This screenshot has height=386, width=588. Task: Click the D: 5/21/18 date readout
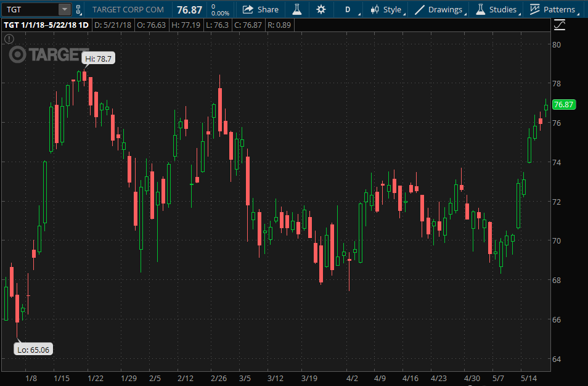pos(113,25)
